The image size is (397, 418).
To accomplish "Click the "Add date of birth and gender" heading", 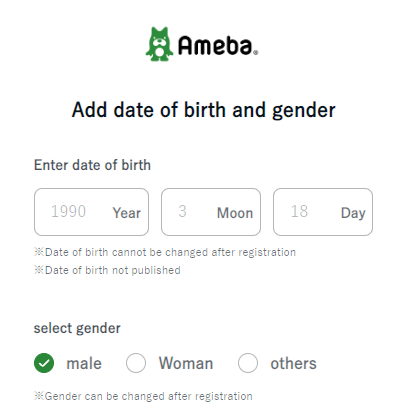I will pos(203,110).
